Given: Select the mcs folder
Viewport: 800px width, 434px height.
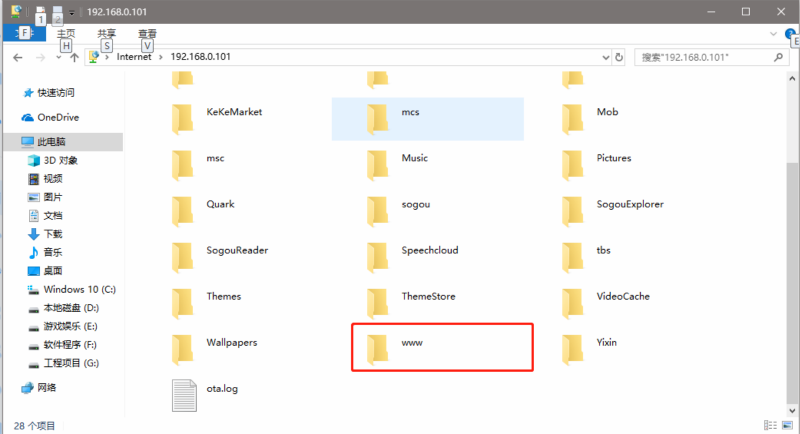Looking at the screenshot, I should (x=409, y=112).
